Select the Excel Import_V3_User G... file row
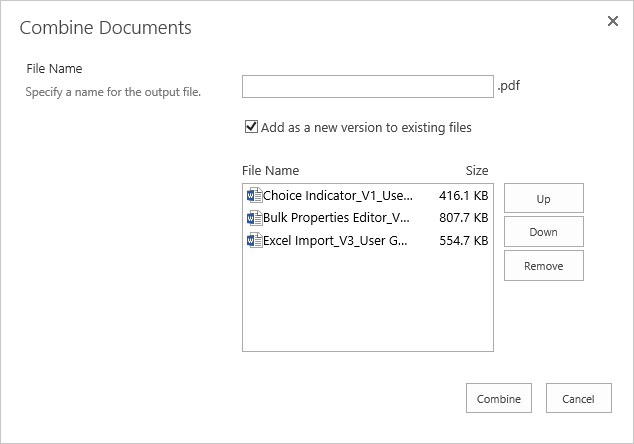The height and width of the screenshot is (444, 634). click(368, 241)
